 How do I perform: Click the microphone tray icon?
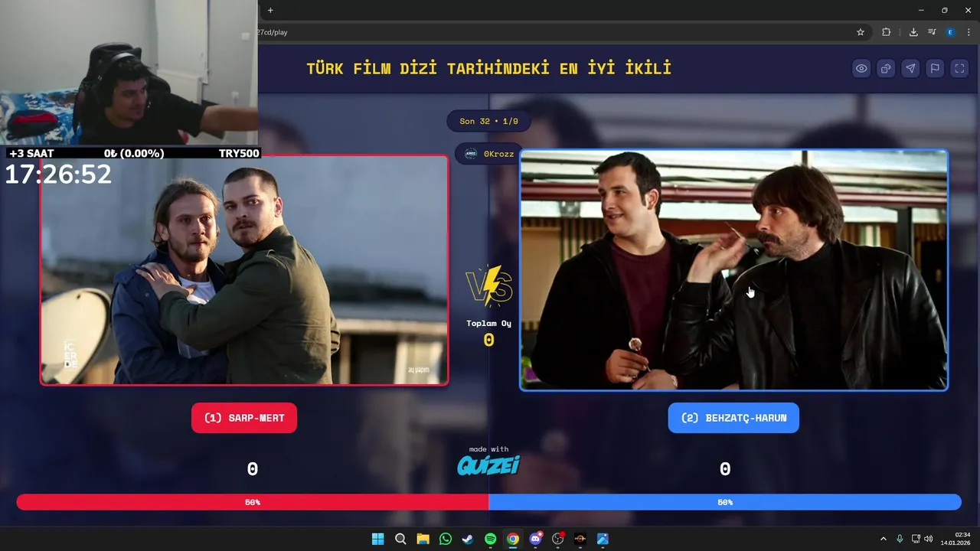[x=900, y=539]
